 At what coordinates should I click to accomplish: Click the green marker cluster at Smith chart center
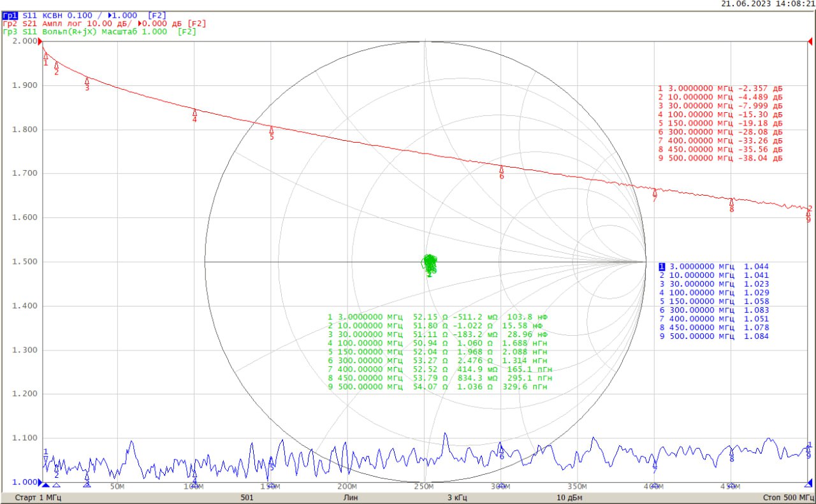coord(430,264)
